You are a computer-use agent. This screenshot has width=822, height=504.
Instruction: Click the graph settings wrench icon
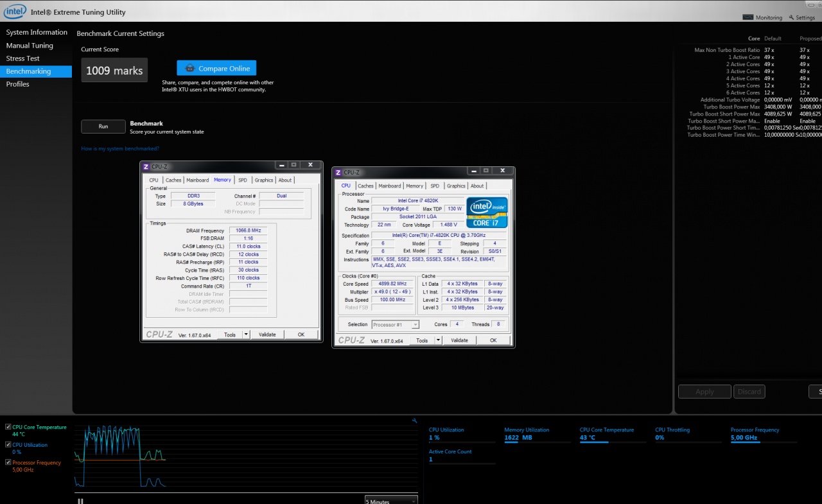(415, 421)
